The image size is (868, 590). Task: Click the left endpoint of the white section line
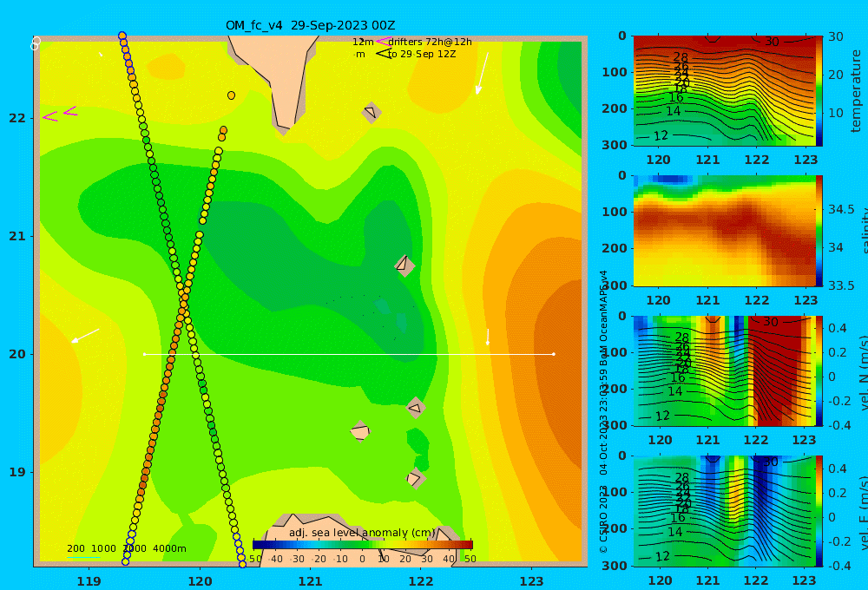[144, 354]
